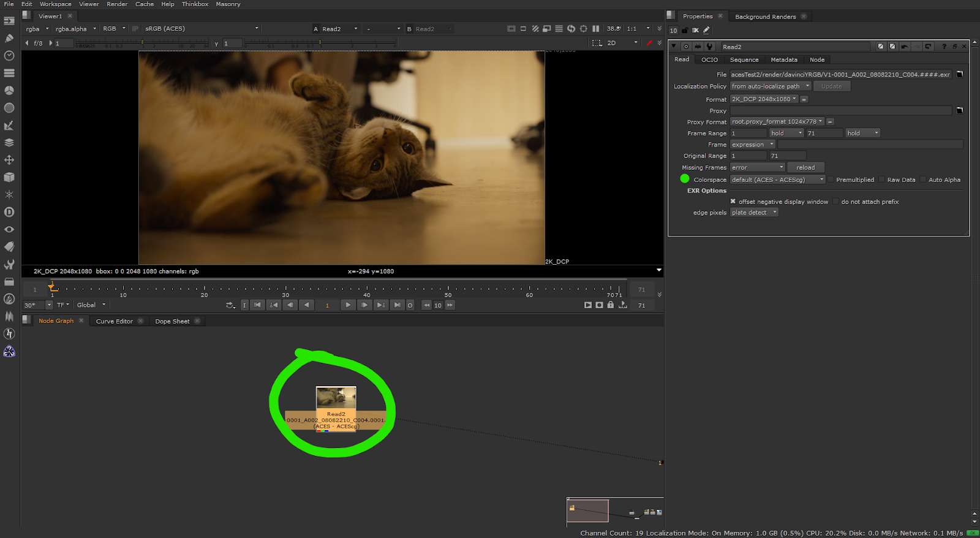The height and width of the screenshot is (538, 980).
Task: Switch to the OCIO tab
Action: (x=709, y=59)
